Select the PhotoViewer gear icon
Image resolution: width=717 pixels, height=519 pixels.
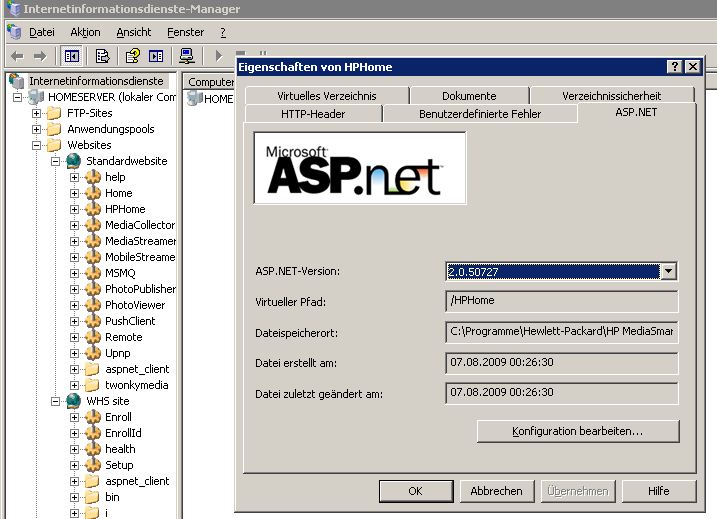coord(92,305)
